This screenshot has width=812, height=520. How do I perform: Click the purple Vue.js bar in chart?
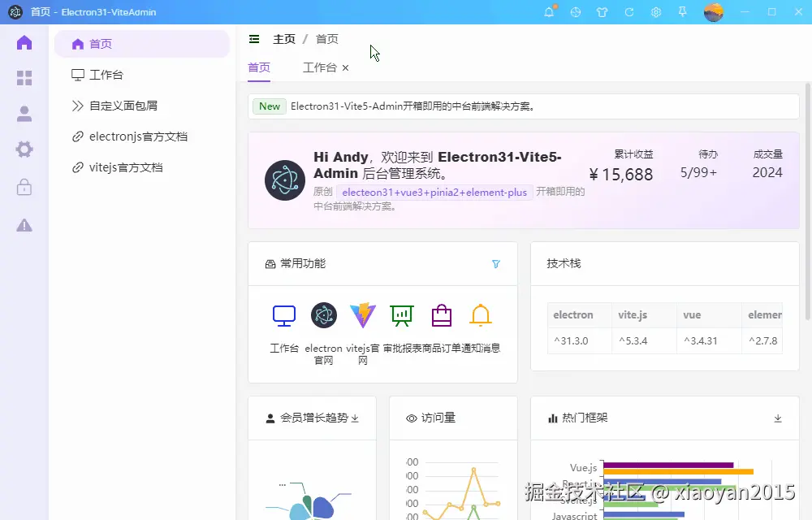click(x=668, y=465)
